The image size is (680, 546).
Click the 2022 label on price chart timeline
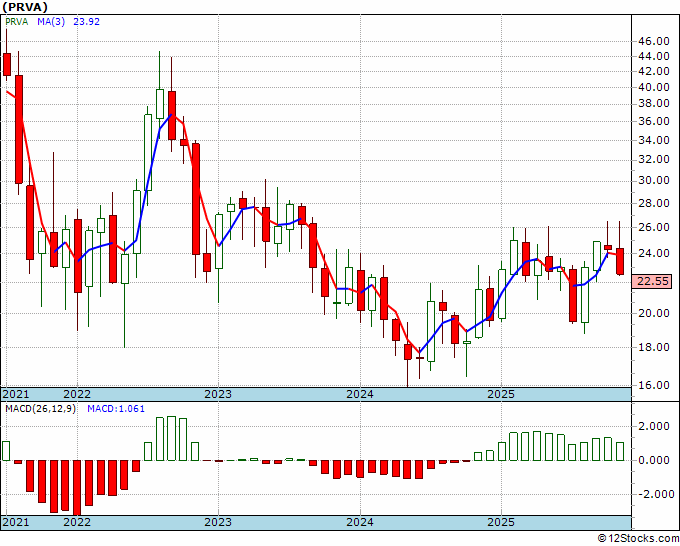77,394
